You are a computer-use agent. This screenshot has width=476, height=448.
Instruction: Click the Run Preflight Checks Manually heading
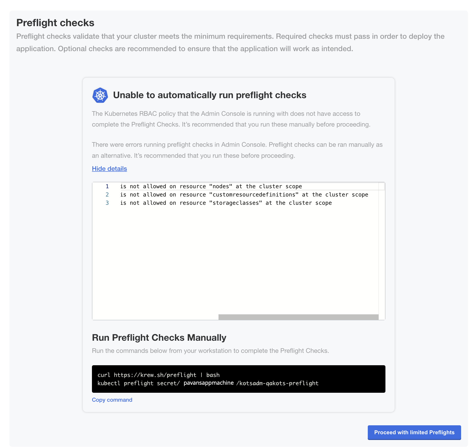click(x=159, y=338)
